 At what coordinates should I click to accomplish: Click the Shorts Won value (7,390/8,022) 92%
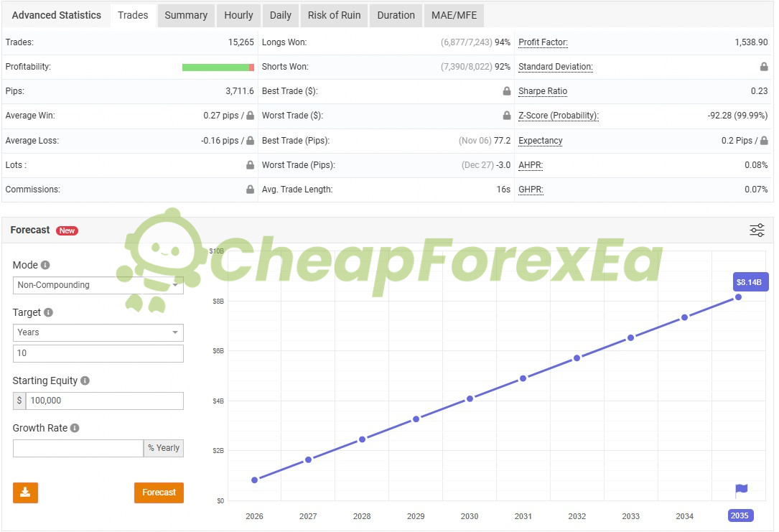coord(475,67)
